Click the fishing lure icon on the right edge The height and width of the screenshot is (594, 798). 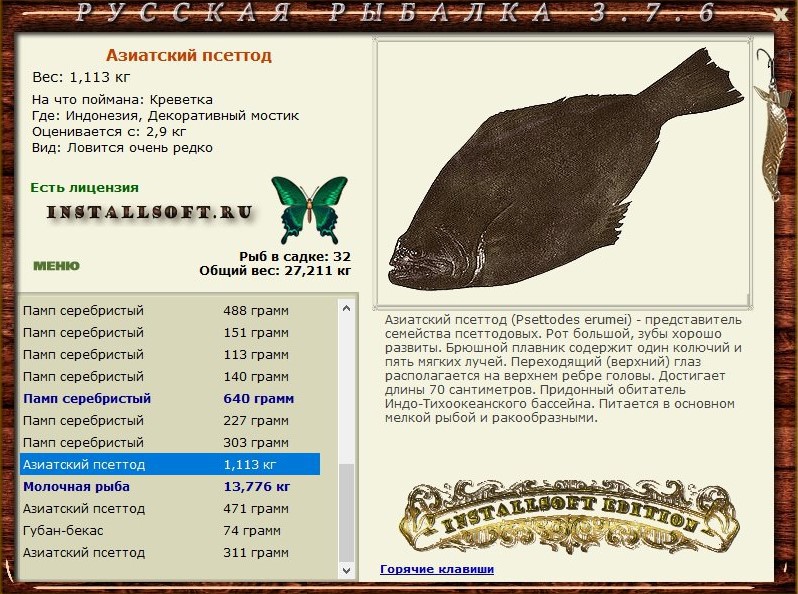(x=772, y=125)
